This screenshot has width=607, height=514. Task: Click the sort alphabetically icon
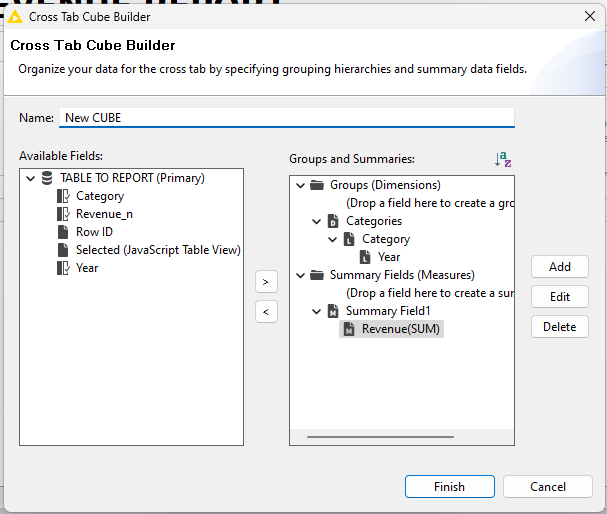(502, 159)
